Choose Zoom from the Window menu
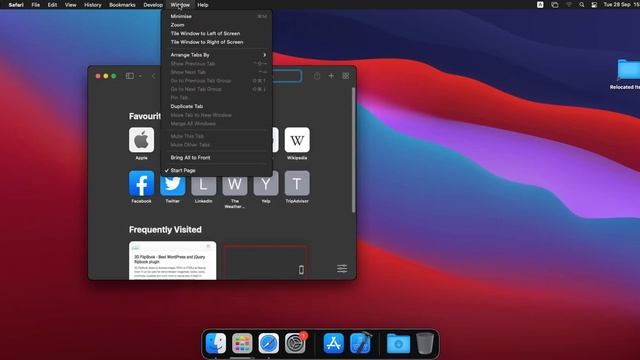The height and width of the screenshot is (360, 640). pos(216,25)
